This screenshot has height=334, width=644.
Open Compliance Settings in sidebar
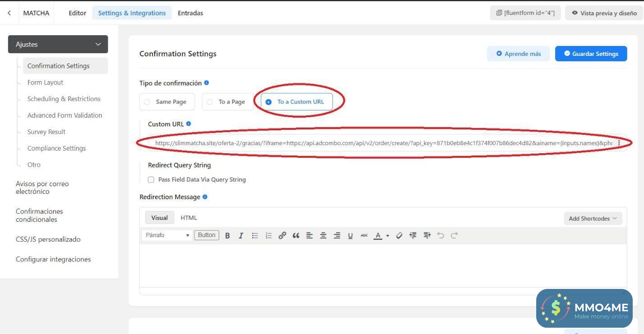[56, 148]
